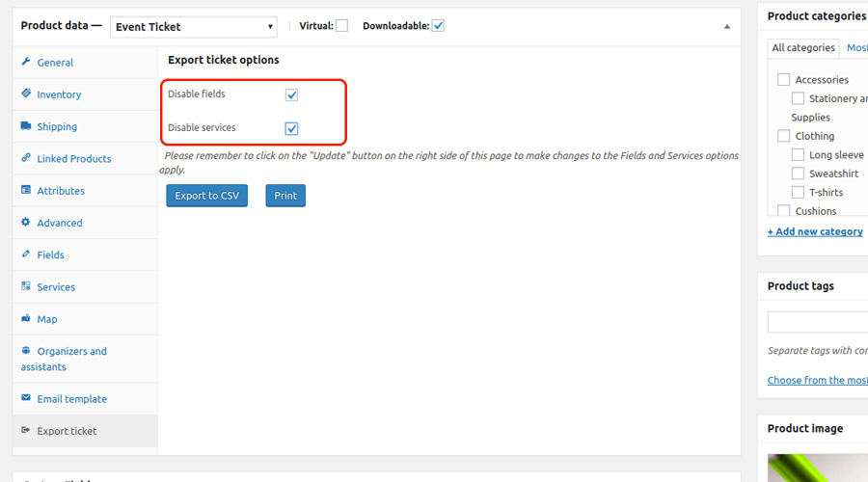This screenshot has width=868, height=482.
Task: Open the General tab
Action: [x=85, y=63]
